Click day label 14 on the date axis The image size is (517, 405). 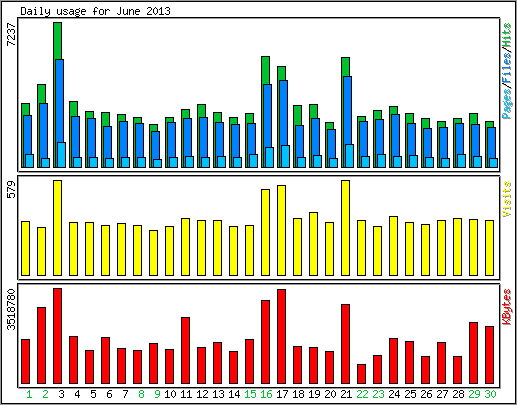coord(234,394)
